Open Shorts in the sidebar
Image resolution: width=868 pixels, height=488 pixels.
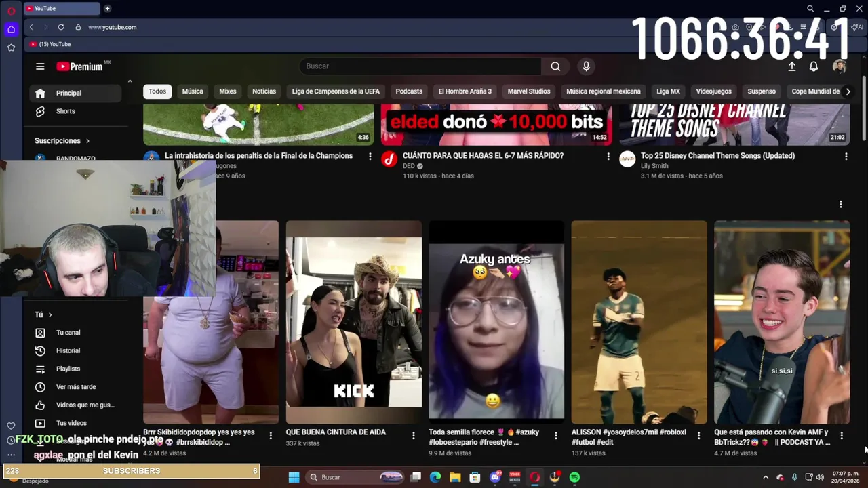tap(65, 111)
